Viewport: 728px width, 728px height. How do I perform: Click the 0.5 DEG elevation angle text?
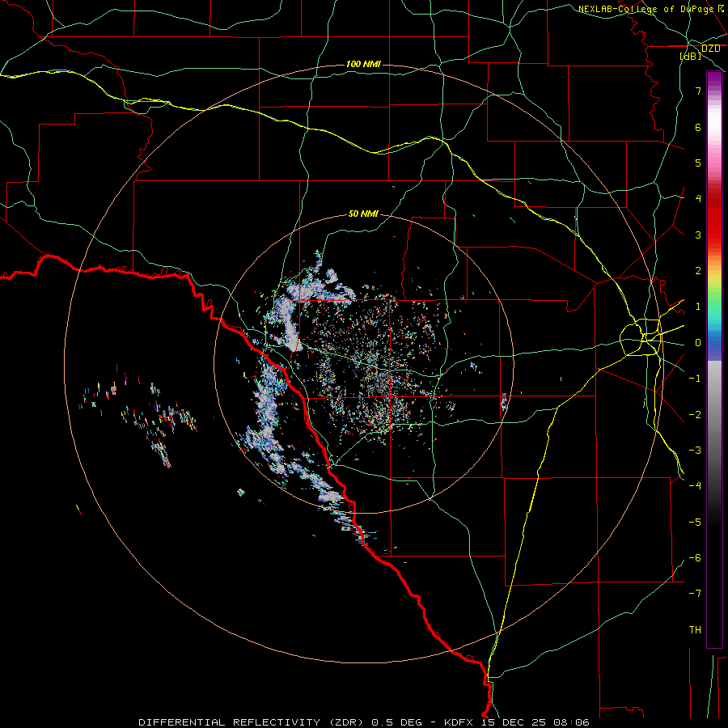[x=397, y=722]
